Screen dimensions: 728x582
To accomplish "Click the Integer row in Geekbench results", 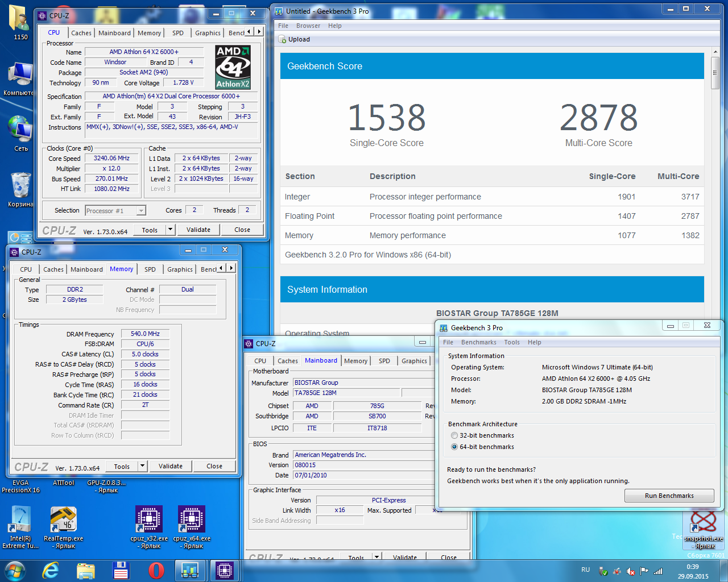I will pos(492,197).
